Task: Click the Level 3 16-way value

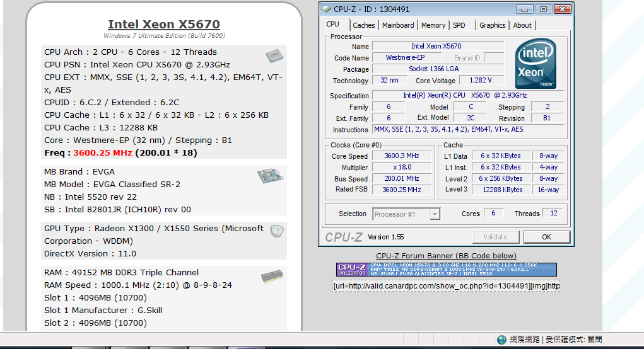Action: 548,190
